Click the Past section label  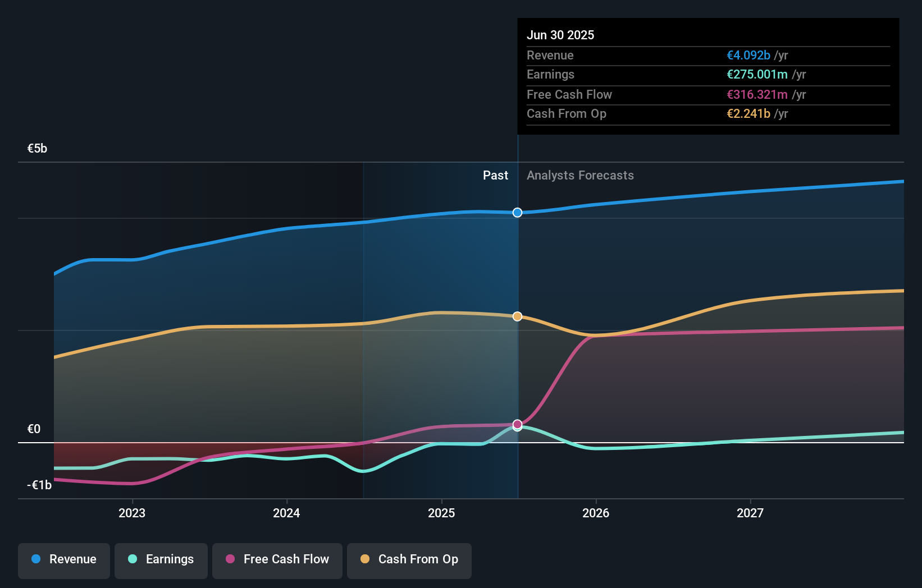click(x=495, y=176)
